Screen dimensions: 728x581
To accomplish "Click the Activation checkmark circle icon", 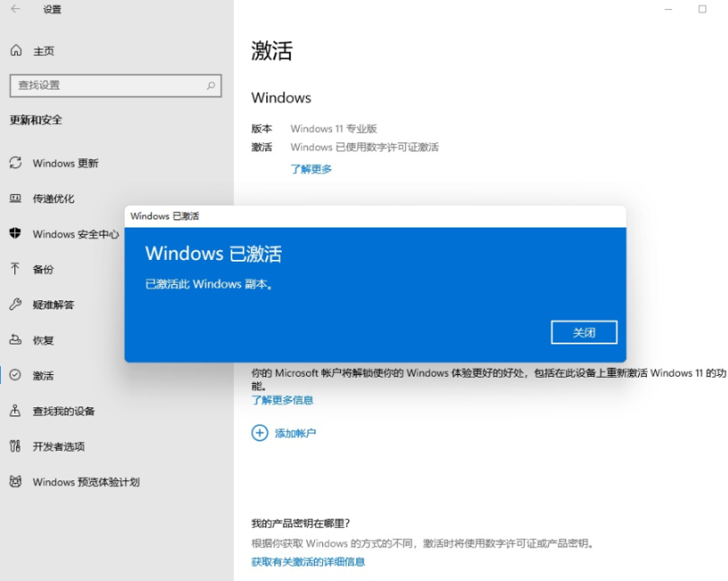I will [x=15, y=375].
